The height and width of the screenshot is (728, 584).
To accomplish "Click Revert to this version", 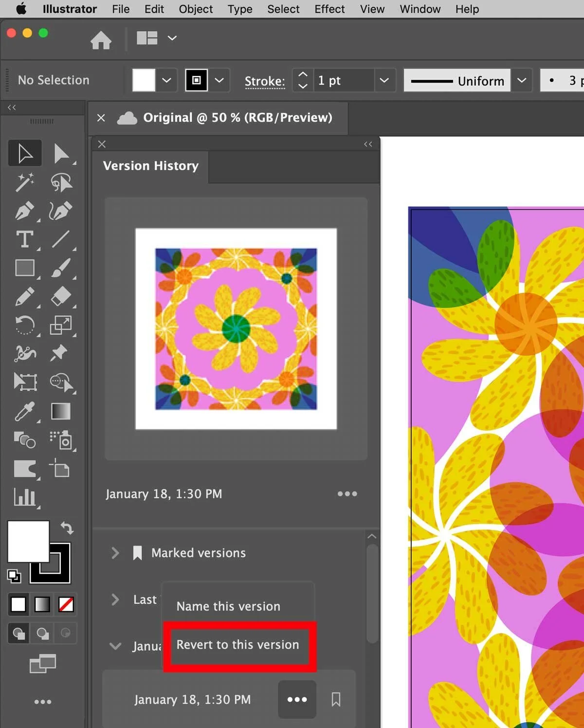I will point(238,645).
